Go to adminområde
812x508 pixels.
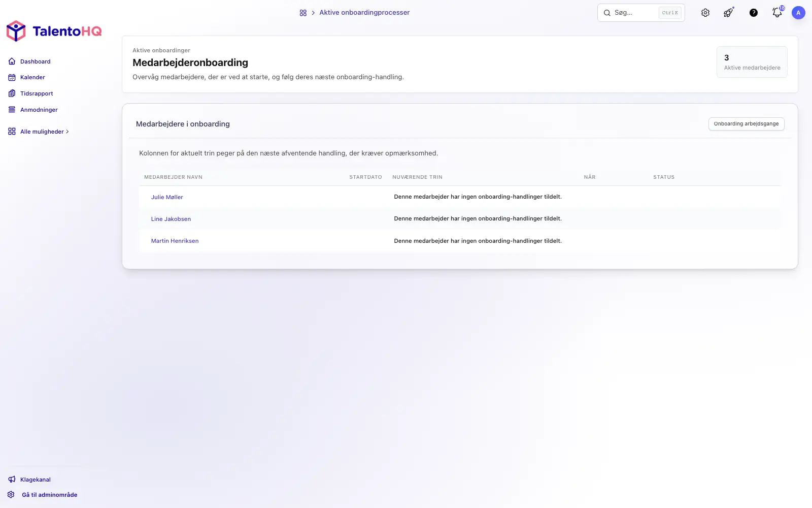[50, 495]
